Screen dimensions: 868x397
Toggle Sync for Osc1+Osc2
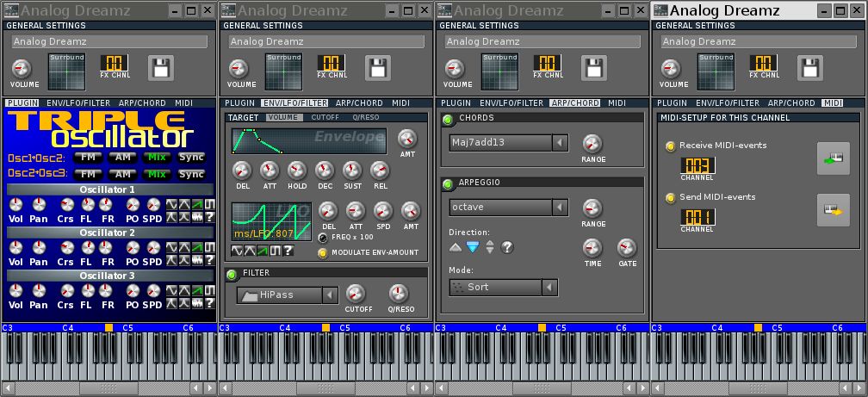191,158
